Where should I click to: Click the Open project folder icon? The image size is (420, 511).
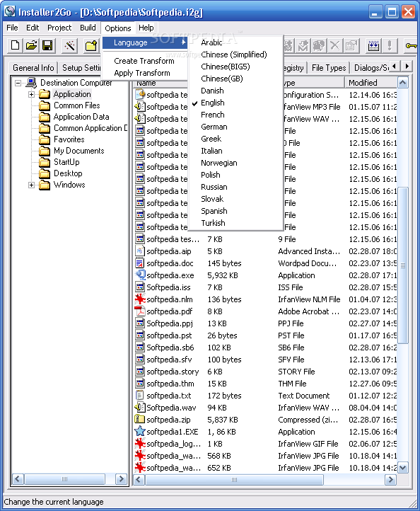31,45
